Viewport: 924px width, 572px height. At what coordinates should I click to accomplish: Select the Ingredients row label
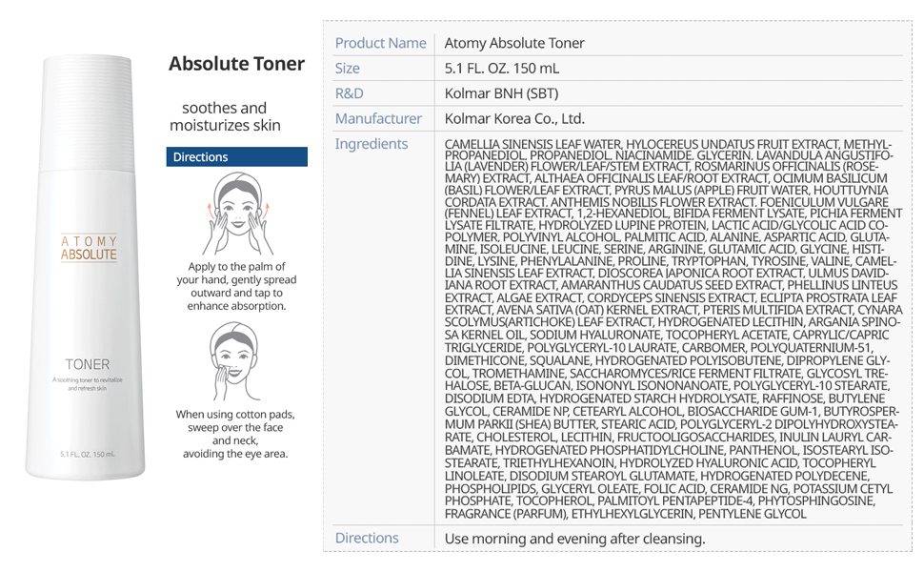click(x=372, y=144)
